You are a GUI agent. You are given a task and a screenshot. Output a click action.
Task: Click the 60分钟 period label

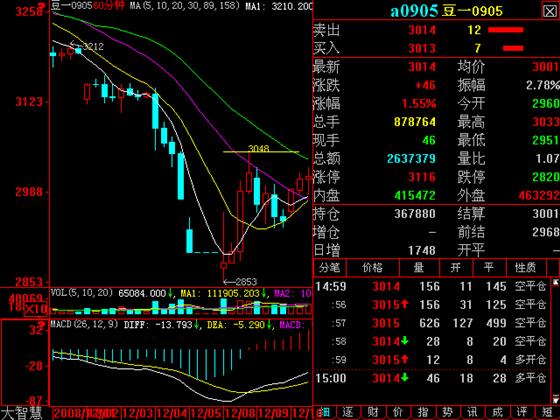click(108, 5)
